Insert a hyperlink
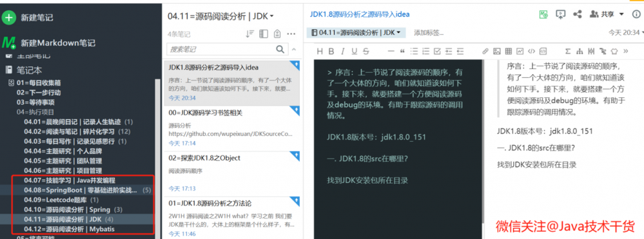Screen dimensions: 644x239 pyautogui.click(x=485, y=52)
